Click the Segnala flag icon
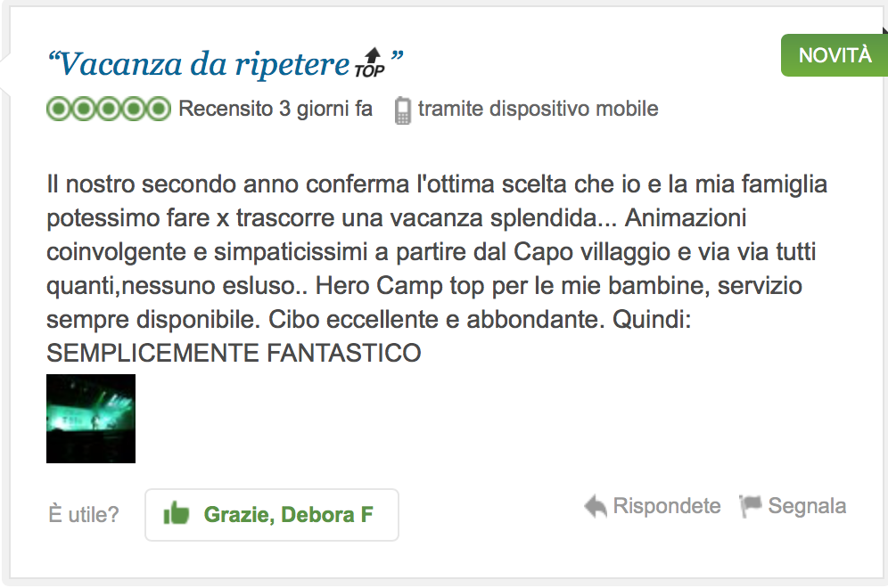 751,506
